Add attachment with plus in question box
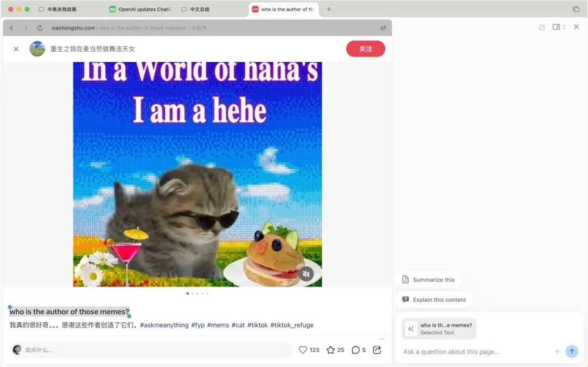This screenshot has width=588, height=367. pyautogui.click(x=557, y=352)
